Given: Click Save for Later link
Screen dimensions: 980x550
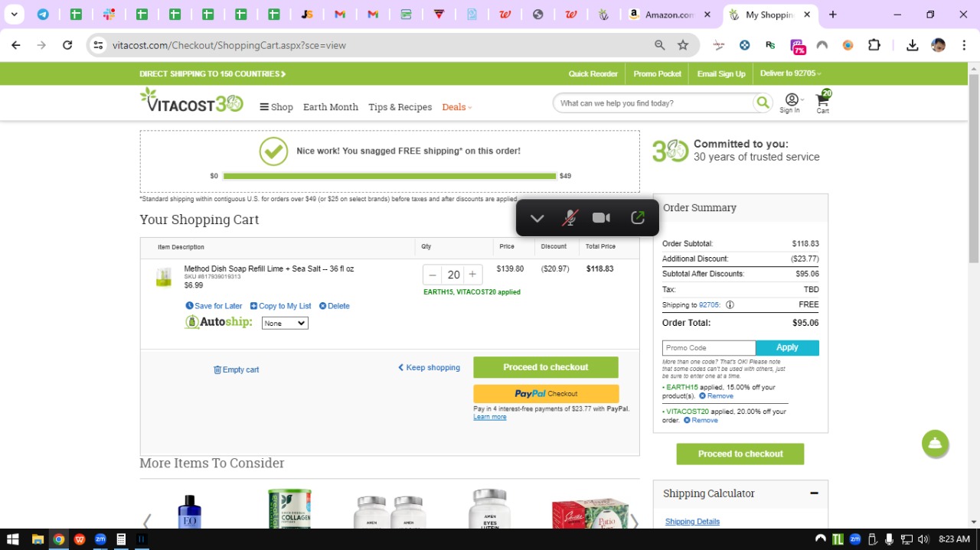Looking at the screenshot, I should pos(214,306).
